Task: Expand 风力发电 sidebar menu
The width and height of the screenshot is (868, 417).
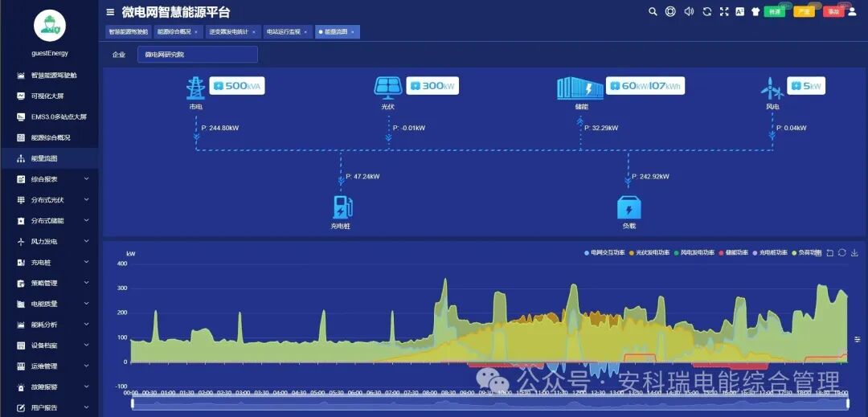Action: click(x=50, y=242)
